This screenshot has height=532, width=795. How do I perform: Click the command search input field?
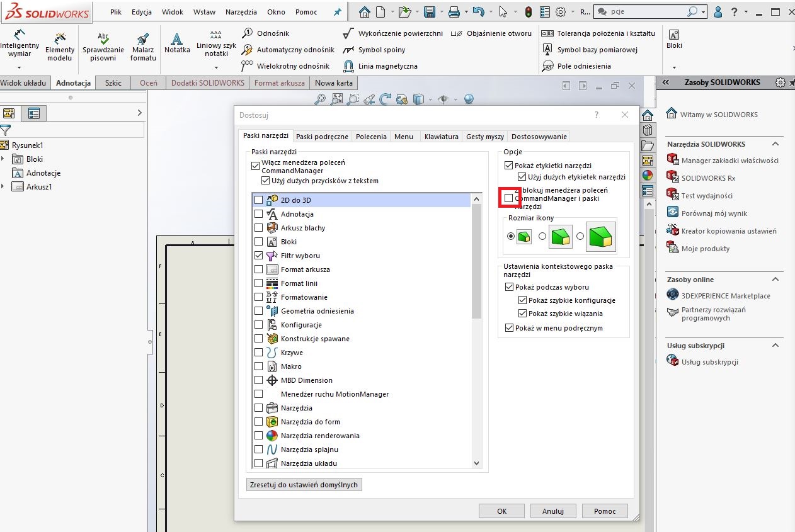coord(646,11)
